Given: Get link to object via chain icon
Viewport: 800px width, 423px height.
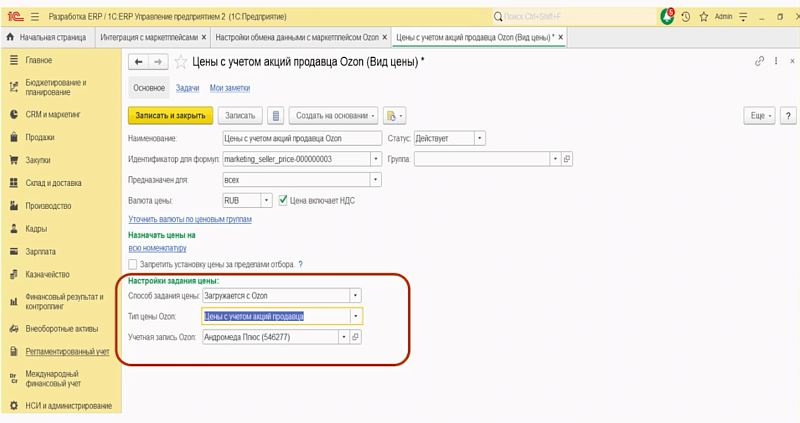Looking at the screenshot, I should tap(759, 61).
